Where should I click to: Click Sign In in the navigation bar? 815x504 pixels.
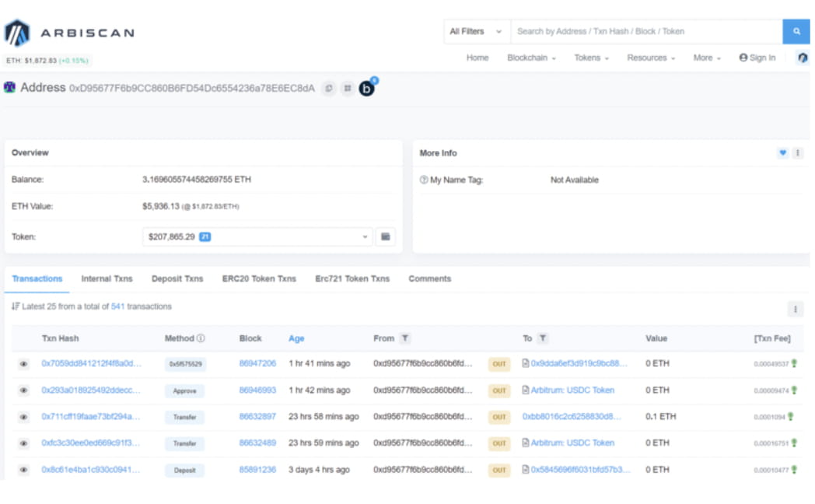click(757, 58)
